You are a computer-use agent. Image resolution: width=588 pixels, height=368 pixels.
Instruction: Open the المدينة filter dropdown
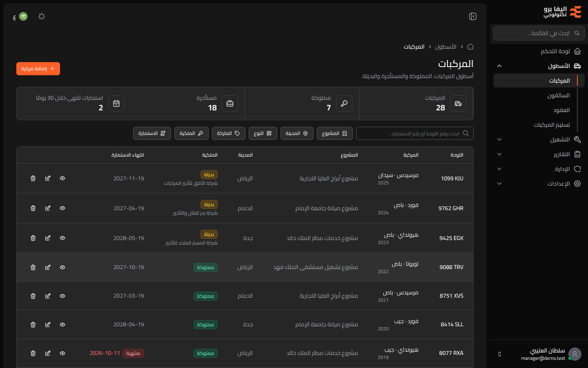tap(297, 133)
